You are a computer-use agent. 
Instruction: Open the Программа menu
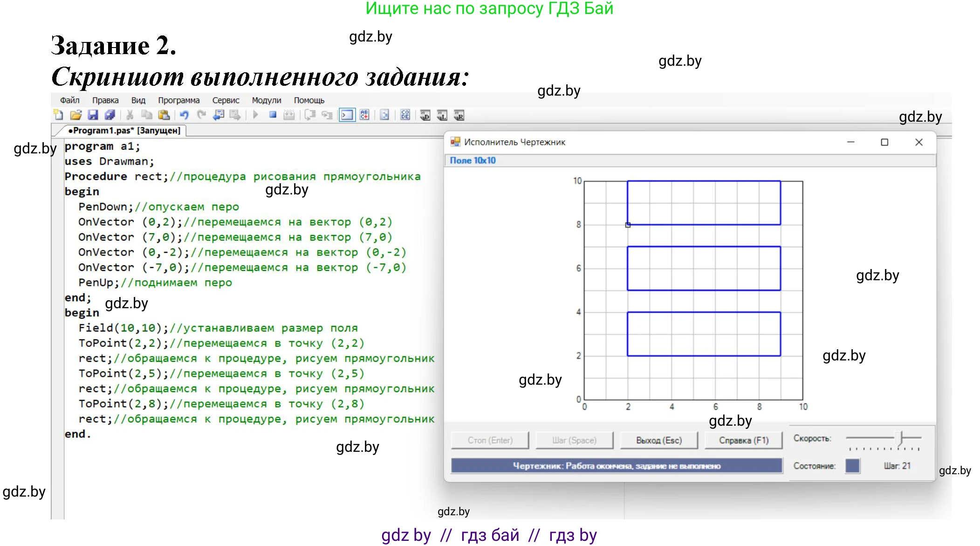click(178, 100)
